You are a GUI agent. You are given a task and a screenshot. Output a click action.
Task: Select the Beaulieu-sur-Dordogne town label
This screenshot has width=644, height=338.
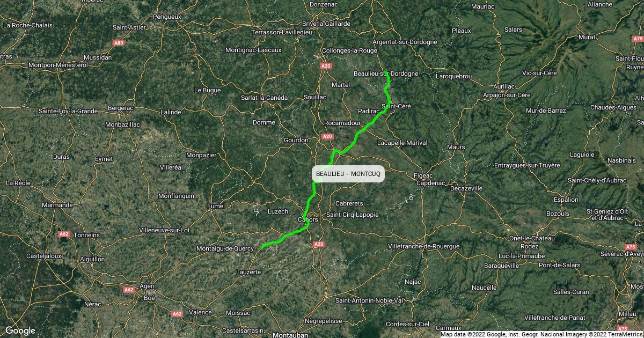tap(386, 74)
